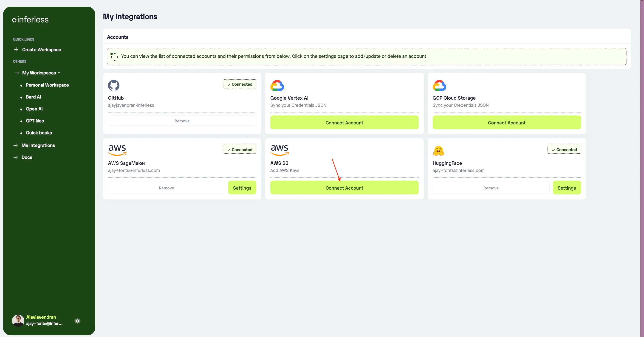This screenshot has width=644, height=337.
Task: Select the Bard AI workspace
Action: click(34, 97)
